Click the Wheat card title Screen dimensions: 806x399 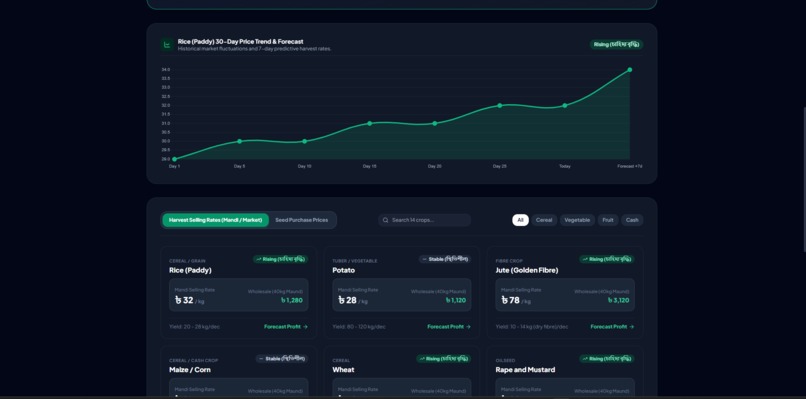click(x=343, y=370)
